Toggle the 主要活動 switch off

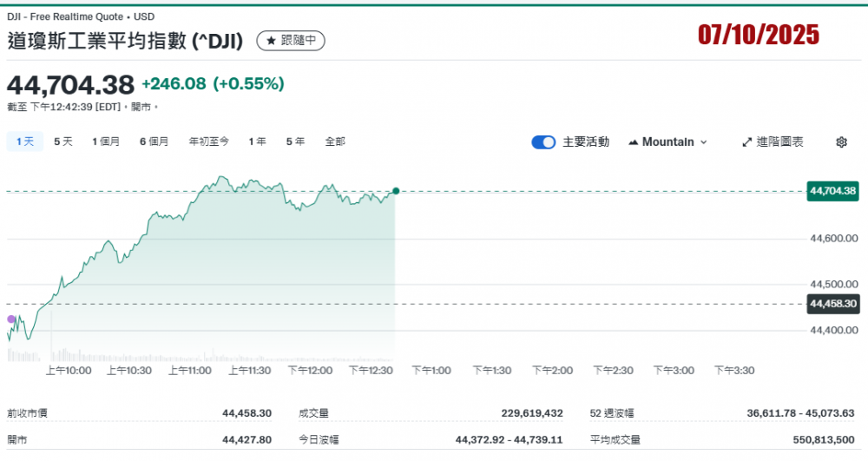tap(543, 142)
